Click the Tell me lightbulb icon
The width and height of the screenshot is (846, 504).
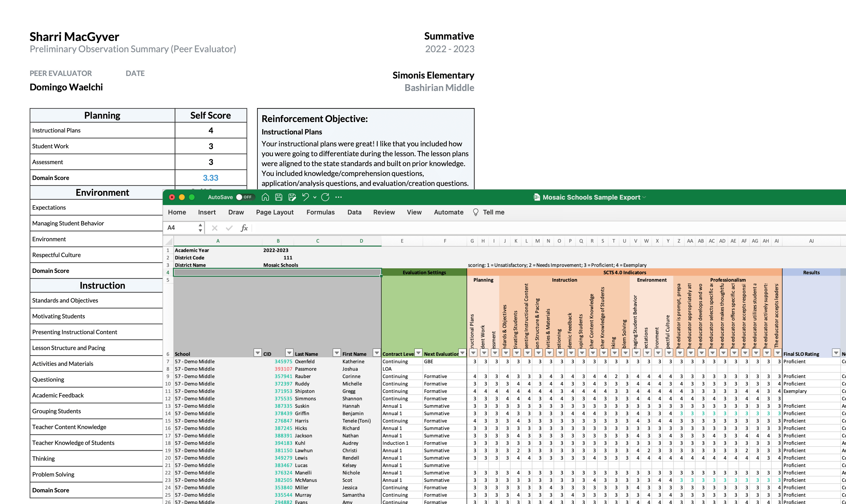click(x=475, y=212)
